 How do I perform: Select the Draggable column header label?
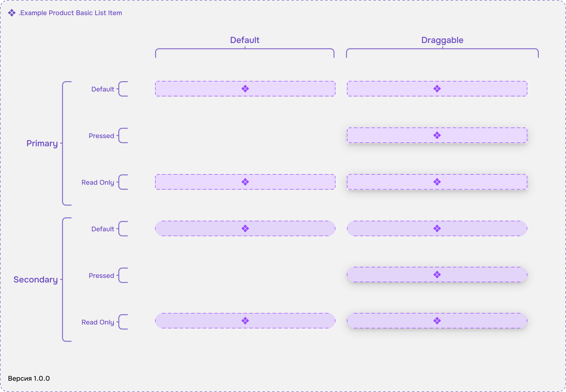(x=442, y=40)
